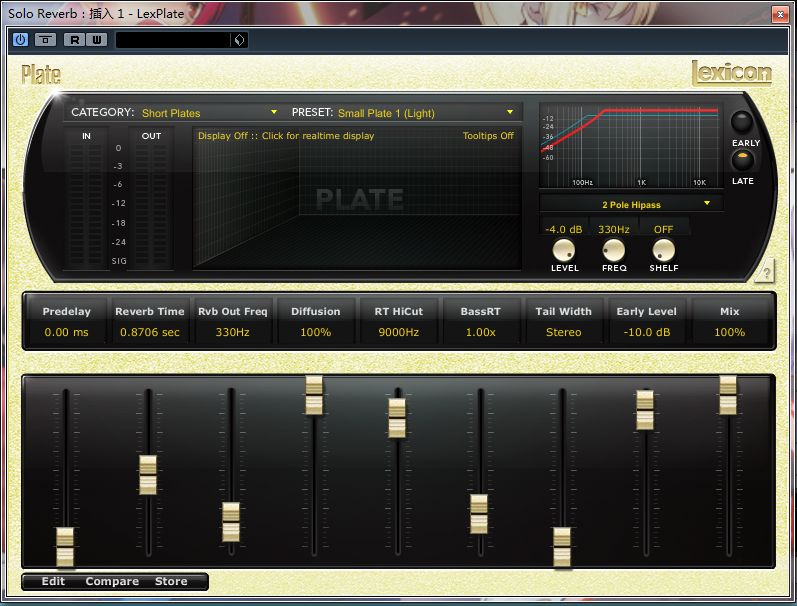Select the RT HiCut value 9000Hz

(x=398, y=332)
